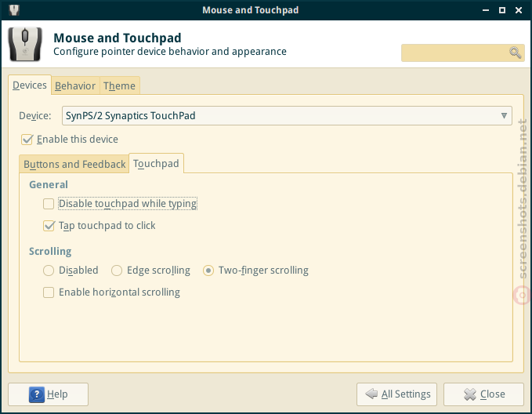Uncheck Tap touchpad to click
The height and width of the screenshot is (414, 532).
pos(49,226)
